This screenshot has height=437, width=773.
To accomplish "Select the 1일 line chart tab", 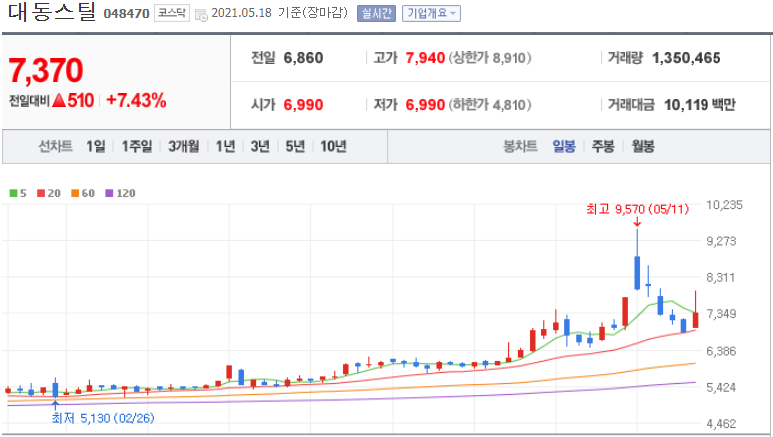I will click(x=96, y=146).
